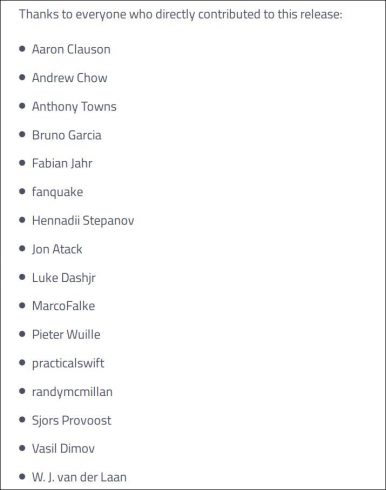The width and height of the screenshot is (386, 490).
Task: Click on Hennadii Stepanov
Action: tap(83, 221)
